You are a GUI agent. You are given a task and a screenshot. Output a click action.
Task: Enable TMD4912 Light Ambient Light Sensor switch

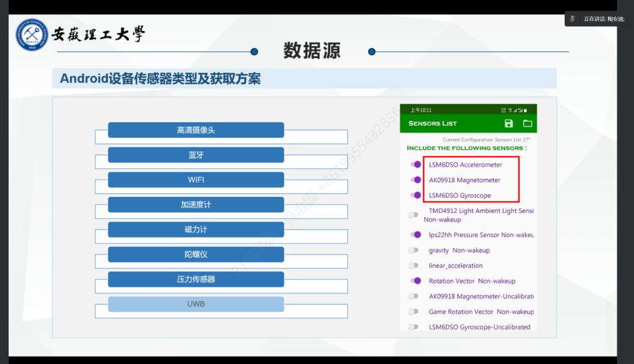coord(413,215)
